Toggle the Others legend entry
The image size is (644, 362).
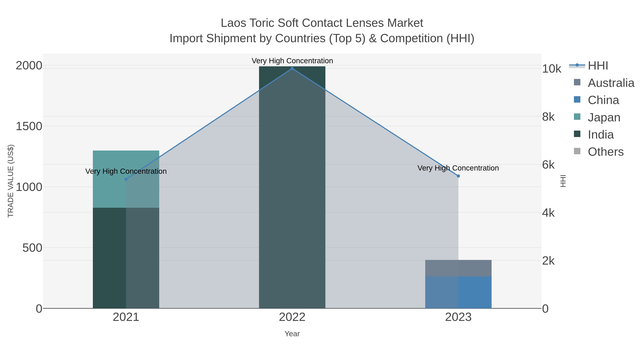(599, 152)
